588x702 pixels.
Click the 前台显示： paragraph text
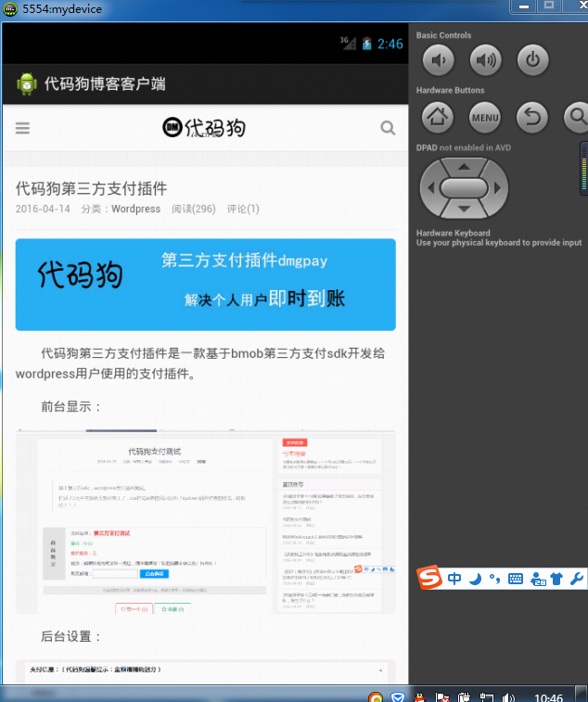(70, 406)
